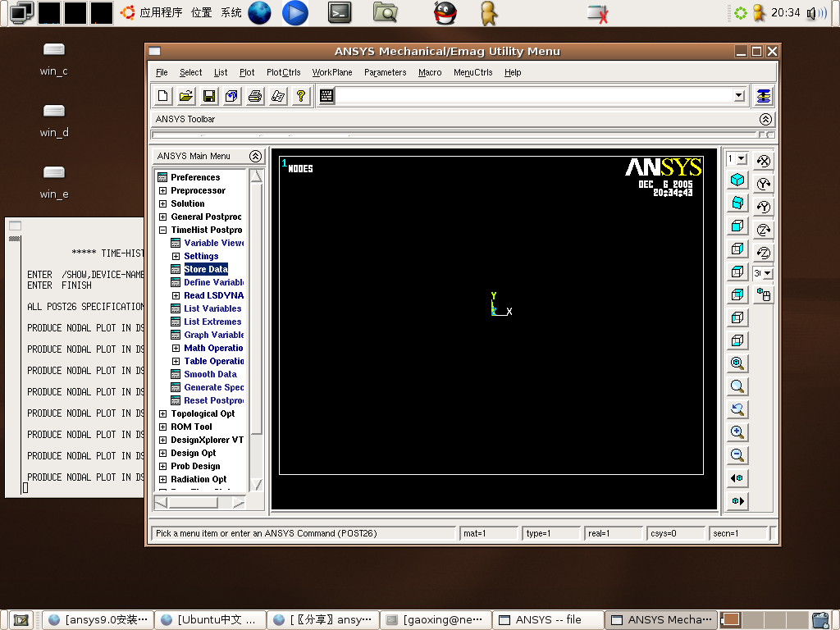Expand the Read LSDYNA sub-node
Viewport: 840px width, 630px height.
pyautogui.click(x=176, y=295)
